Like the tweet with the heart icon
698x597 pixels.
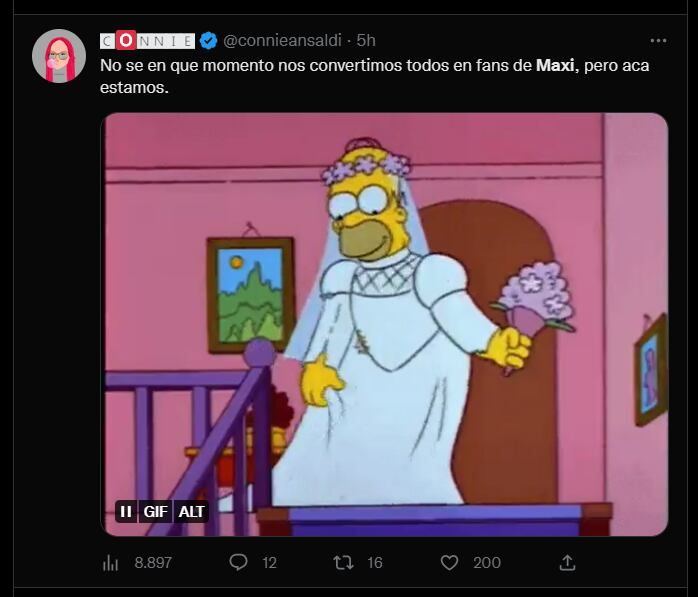(450, 562)
